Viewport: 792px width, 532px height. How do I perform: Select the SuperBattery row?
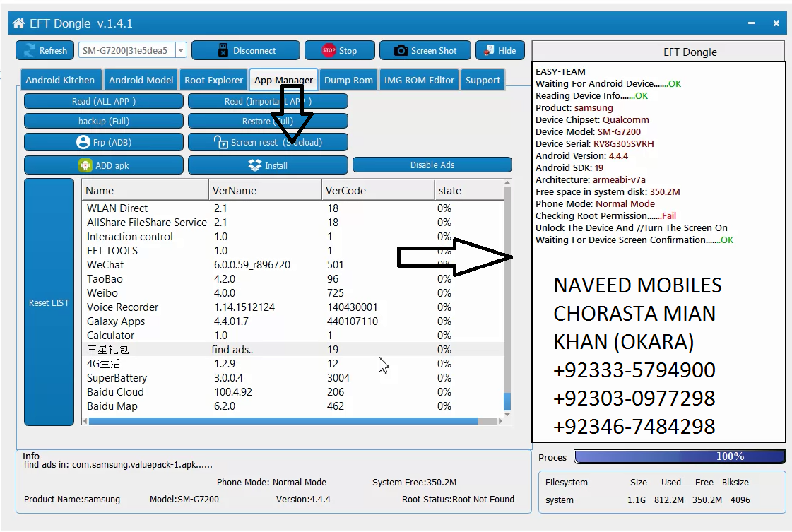click(292, 378)
